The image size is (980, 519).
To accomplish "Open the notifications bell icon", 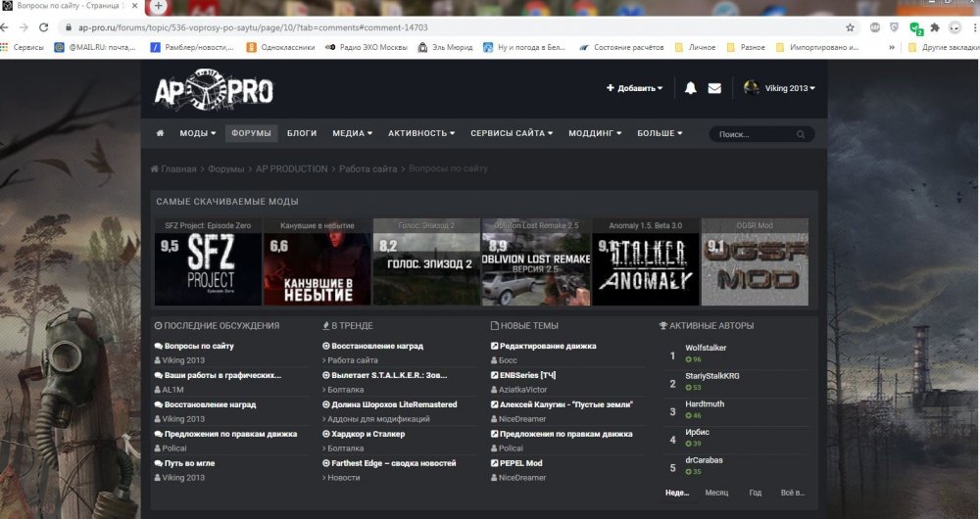I will click(691, 88).
